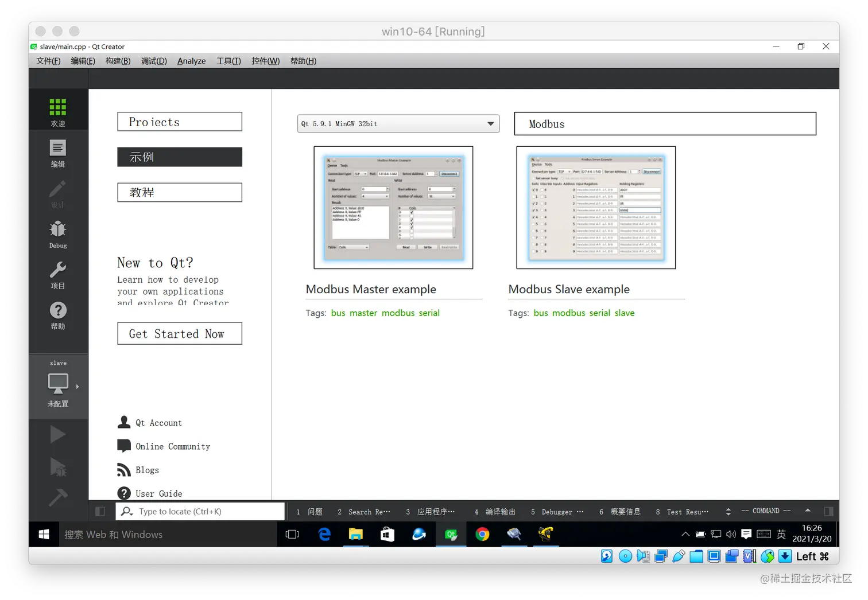Open the Test Results output pane

click(682, 512)
